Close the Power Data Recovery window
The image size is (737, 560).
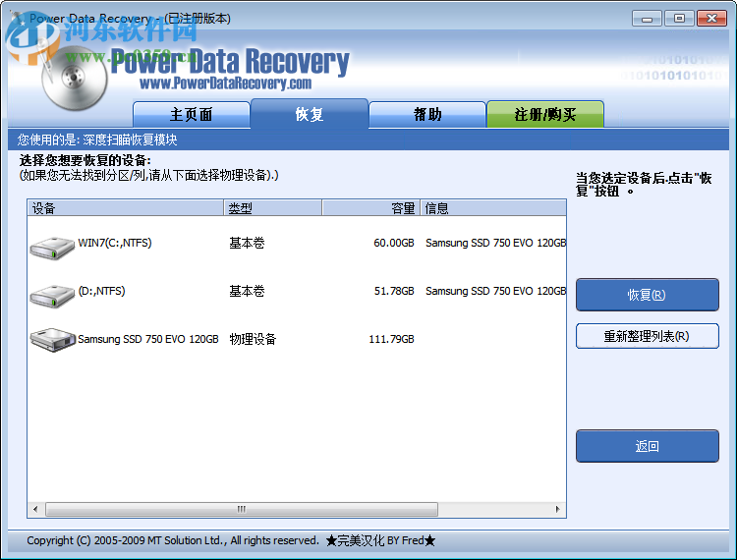pos(711,19)
